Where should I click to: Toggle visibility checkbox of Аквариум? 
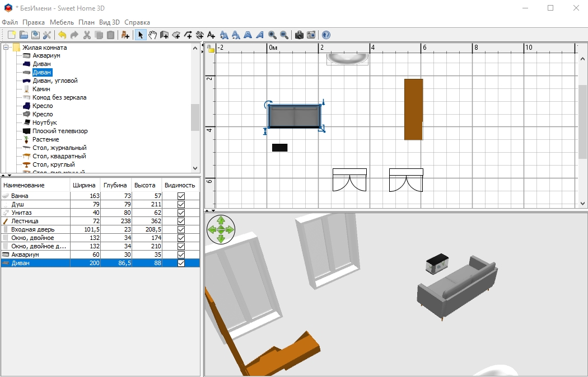(x=181, y=255)
